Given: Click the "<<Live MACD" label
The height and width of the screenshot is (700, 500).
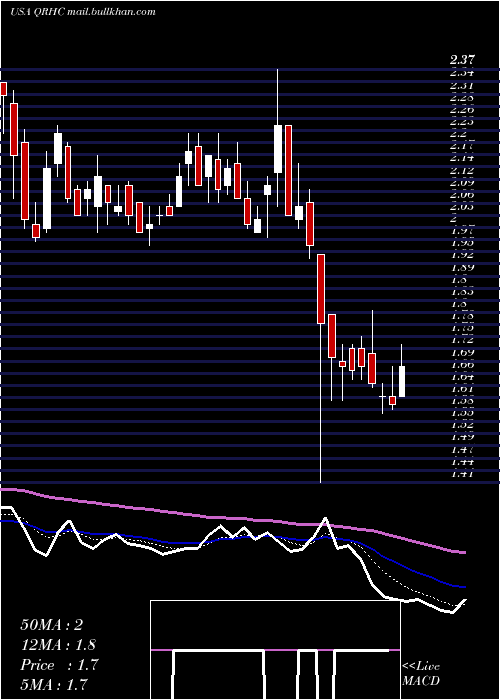Looking at the screenshot, I should [x=421, y=674].
